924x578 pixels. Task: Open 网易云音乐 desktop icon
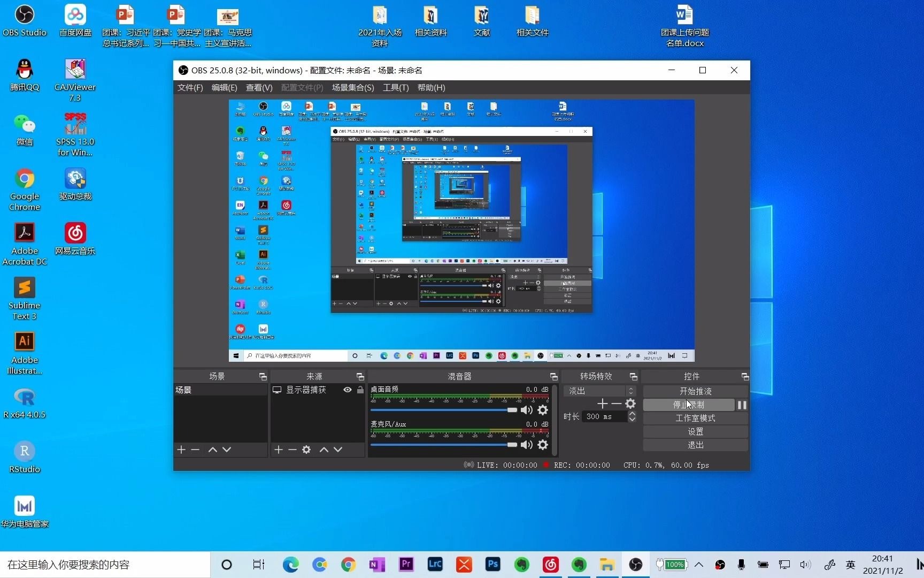[x=75, y=239]
